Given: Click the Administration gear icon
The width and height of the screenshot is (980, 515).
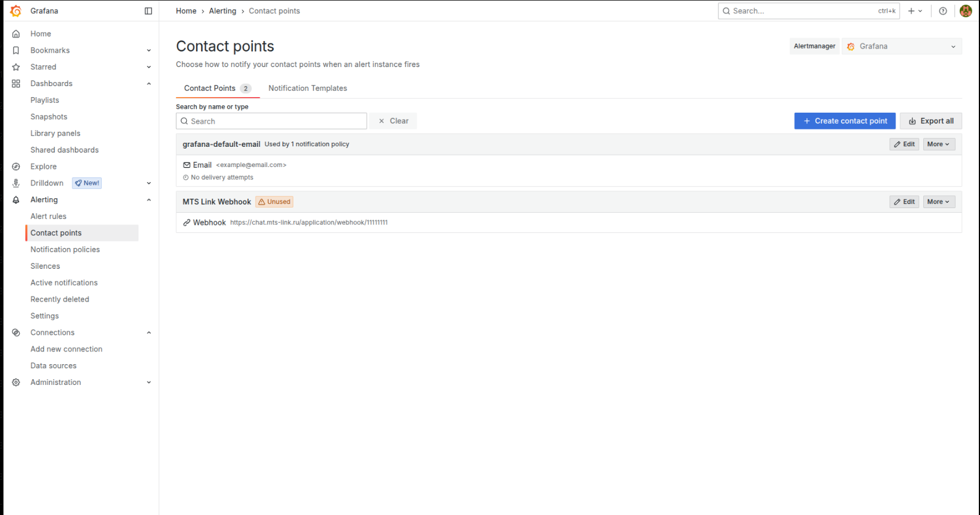Looking at the screenshot, I should [x=16, y=383].
